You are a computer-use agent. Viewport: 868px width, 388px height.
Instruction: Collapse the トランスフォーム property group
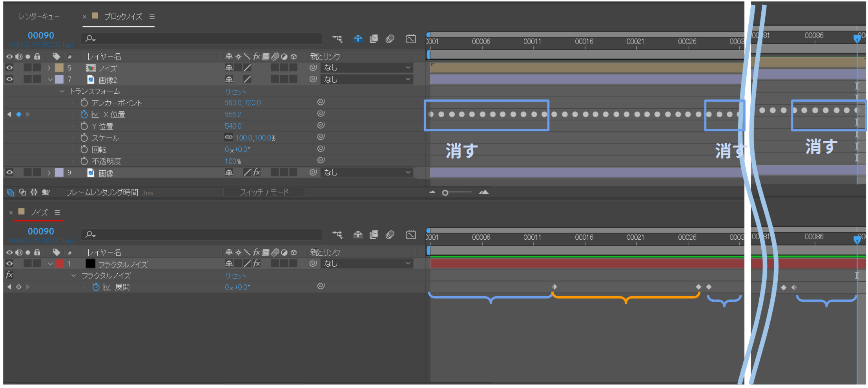click(x=62, y=91)
